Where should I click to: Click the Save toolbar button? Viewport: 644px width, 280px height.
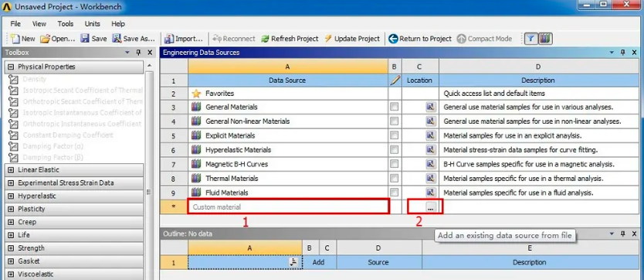click(x=93, y=39)
